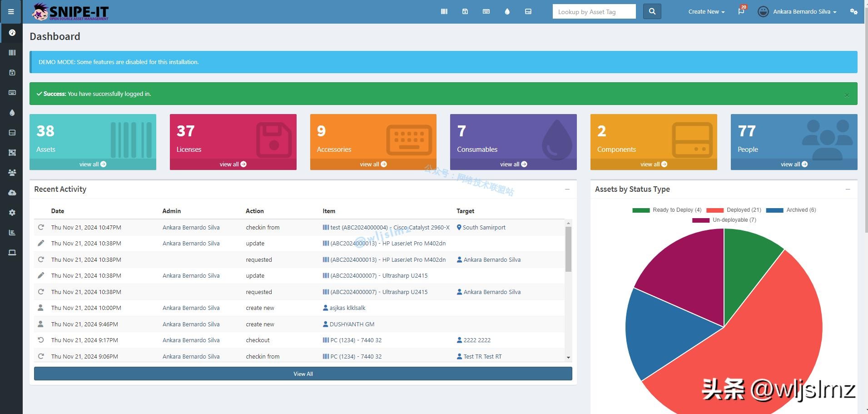
Task: Click the search magnifier button
Action: click(x=652, y=12)
